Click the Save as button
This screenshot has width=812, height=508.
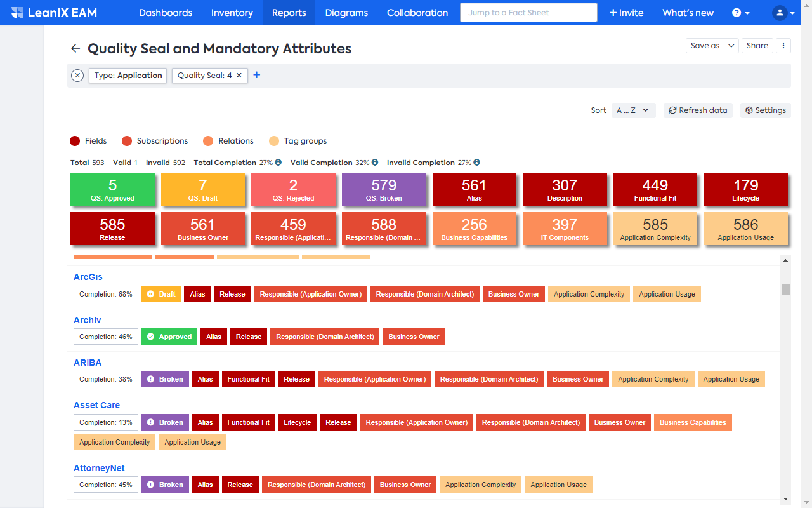pyautogui.click(x=705, y=46)
